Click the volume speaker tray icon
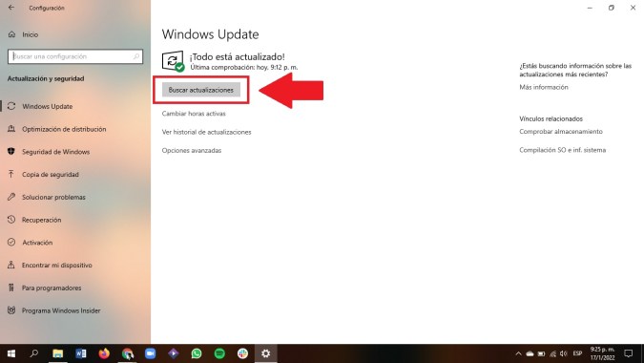This screenshot has height=363, width=644. coord(564,353)
